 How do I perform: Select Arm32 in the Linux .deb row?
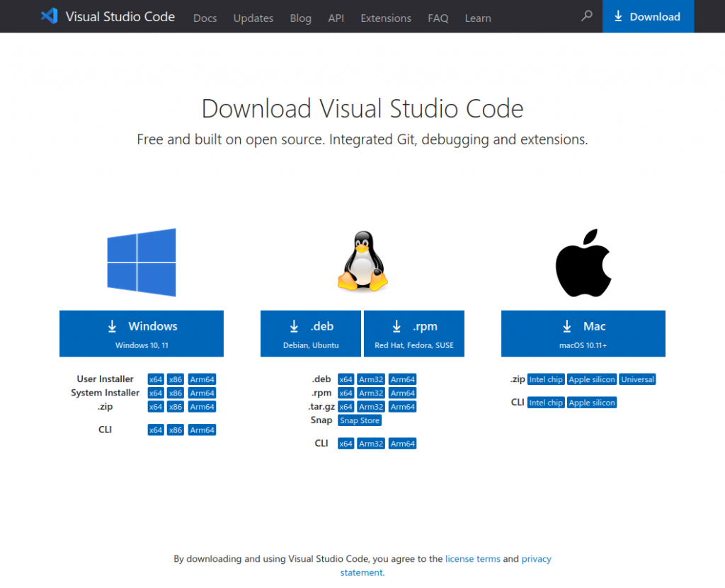[371, 379]
